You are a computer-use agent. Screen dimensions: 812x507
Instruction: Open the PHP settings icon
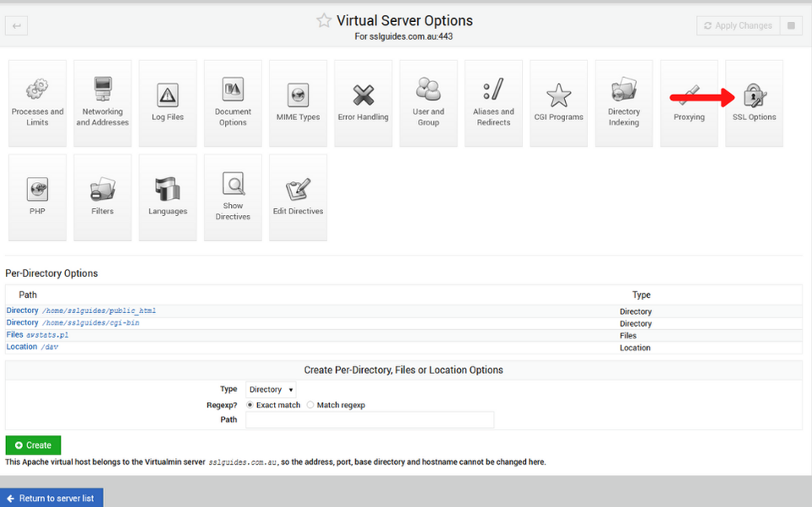pos(37,196)
